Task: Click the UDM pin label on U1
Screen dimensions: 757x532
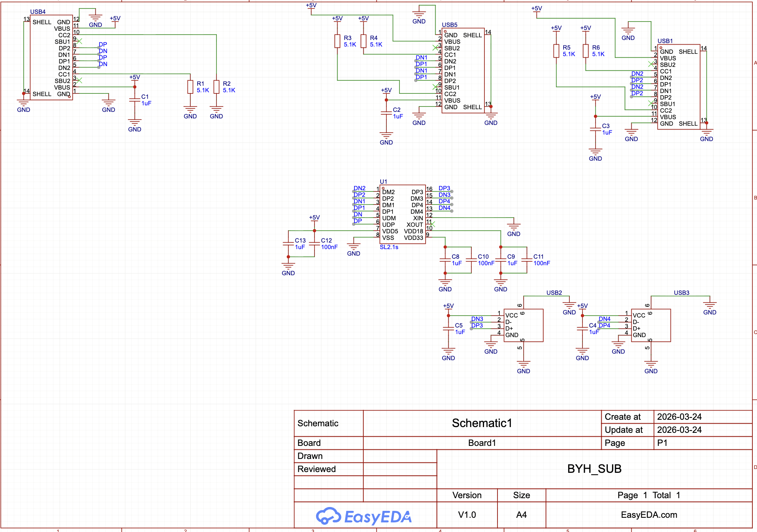Action: click(x=389, y=218)
